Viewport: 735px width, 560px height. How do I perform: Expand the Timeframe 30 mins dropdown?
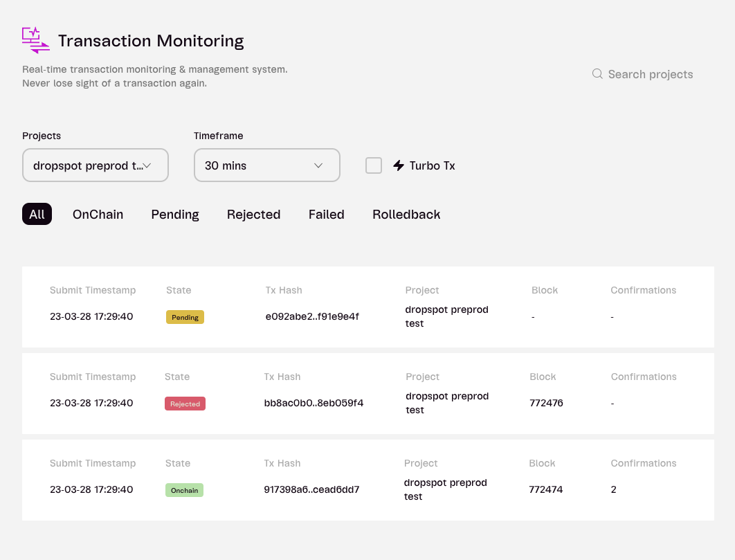pos(266,165)
